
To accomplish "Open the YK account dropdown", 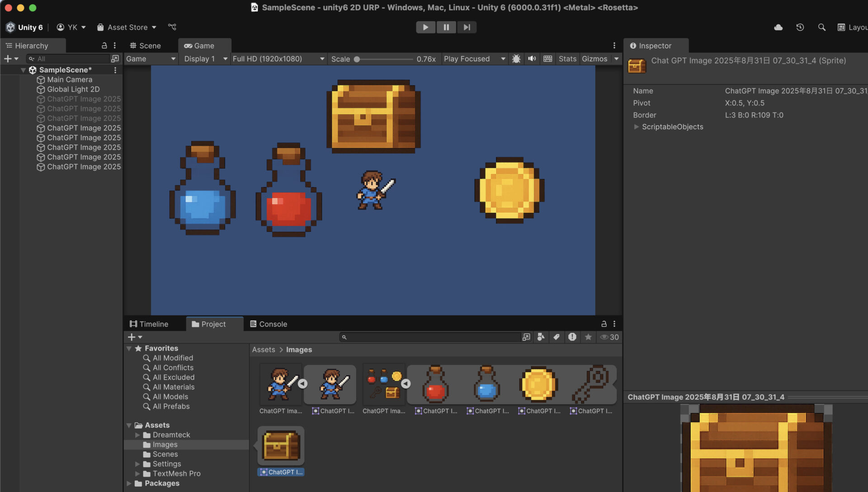I will click(x=71, y=27).
